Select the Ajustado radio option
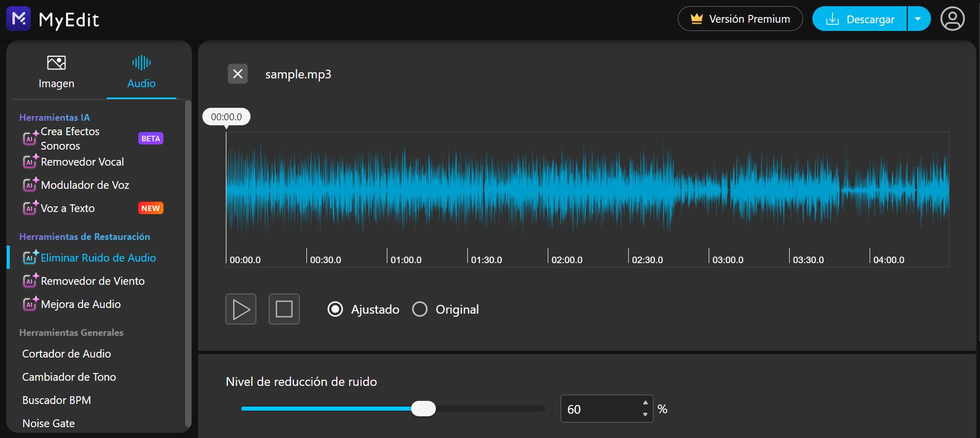The width and height of the screenshot is (980, 438). click(335, 309)
